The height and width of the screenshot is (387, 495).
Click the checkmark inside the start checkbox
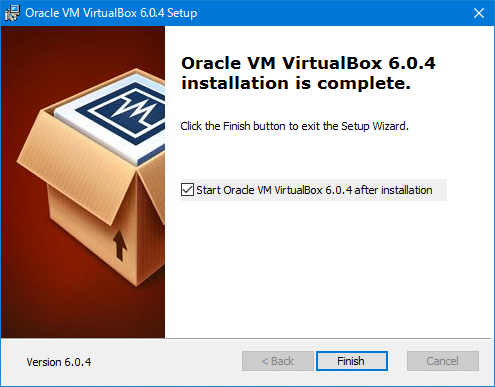(187, 190)
